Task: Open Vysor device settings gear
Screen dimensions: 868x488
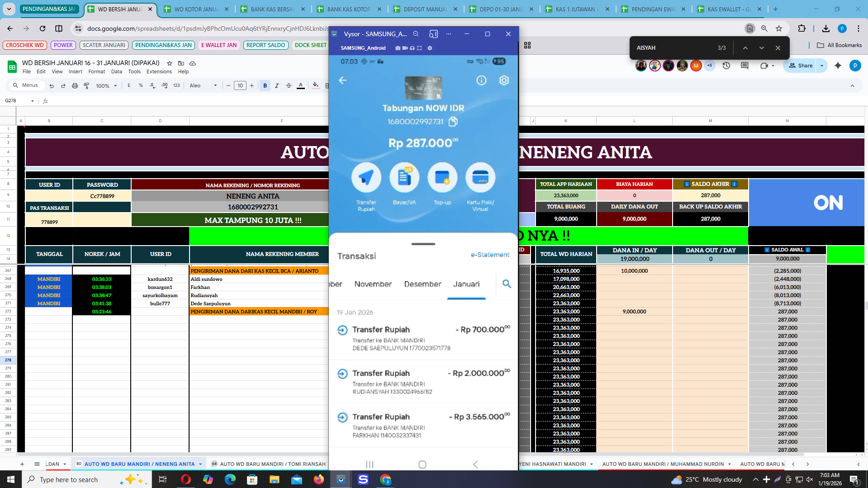Action: pyautogui.click(x=430, y=48)
